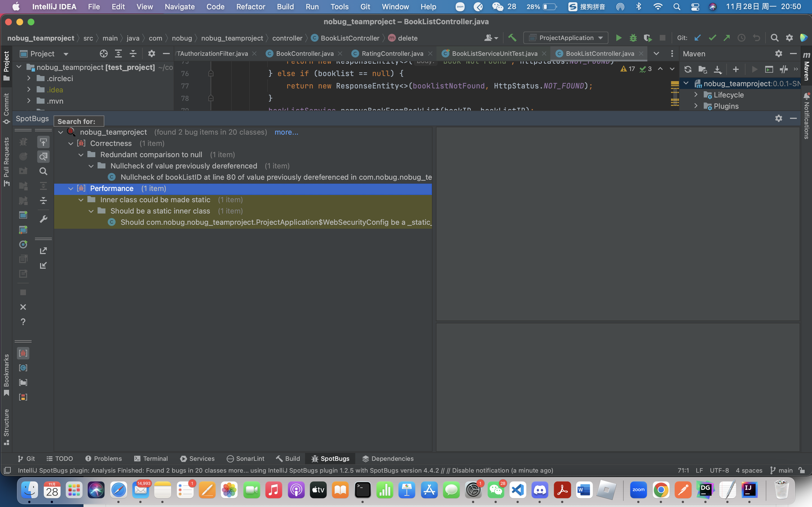812x507 pixels.
Task: Click the Debug ProjectApplication bug icon
Action: [633, 38]
